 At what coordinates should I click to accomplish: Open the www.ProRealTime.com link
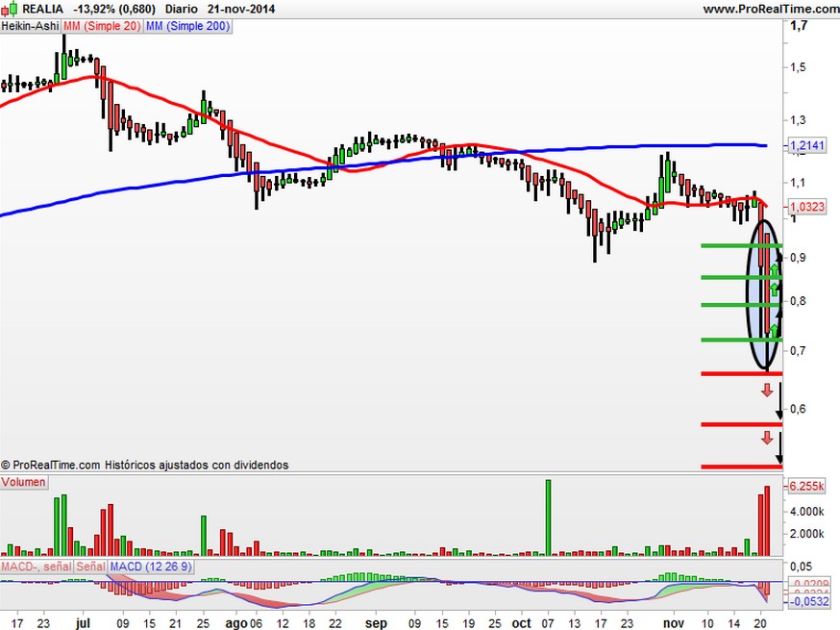click(x=771, y=9)
